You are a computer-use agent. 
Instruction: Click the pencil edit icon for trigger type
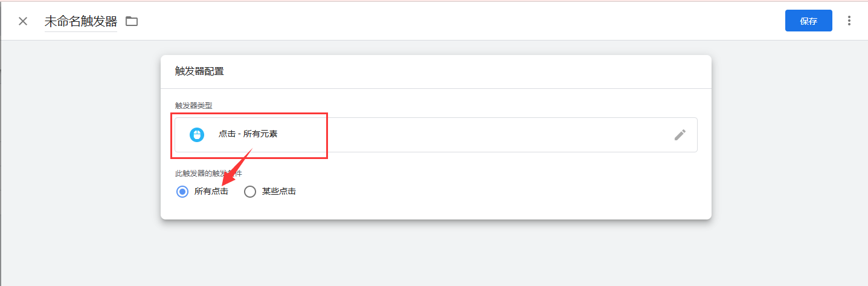tap(680, 135)
